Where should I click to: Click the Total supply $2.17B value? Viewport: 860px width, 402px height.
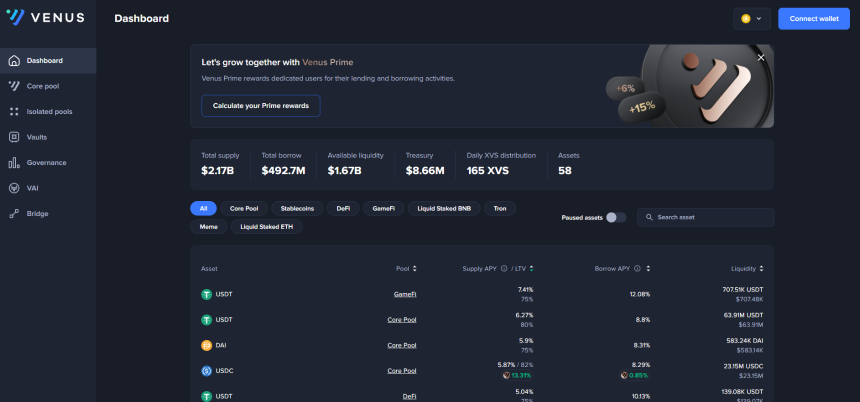click(218, 171)
